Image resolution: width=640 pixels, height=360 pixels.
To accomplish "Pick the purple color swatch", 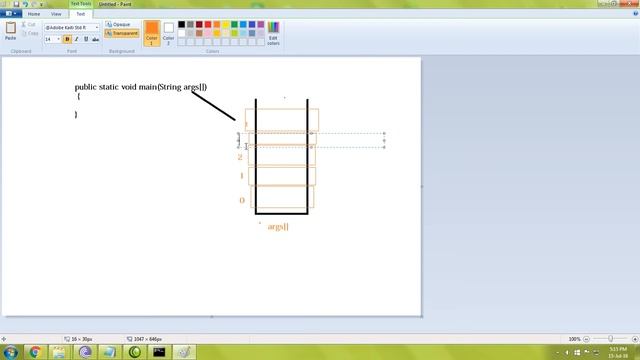I will [x=261, y=24].
